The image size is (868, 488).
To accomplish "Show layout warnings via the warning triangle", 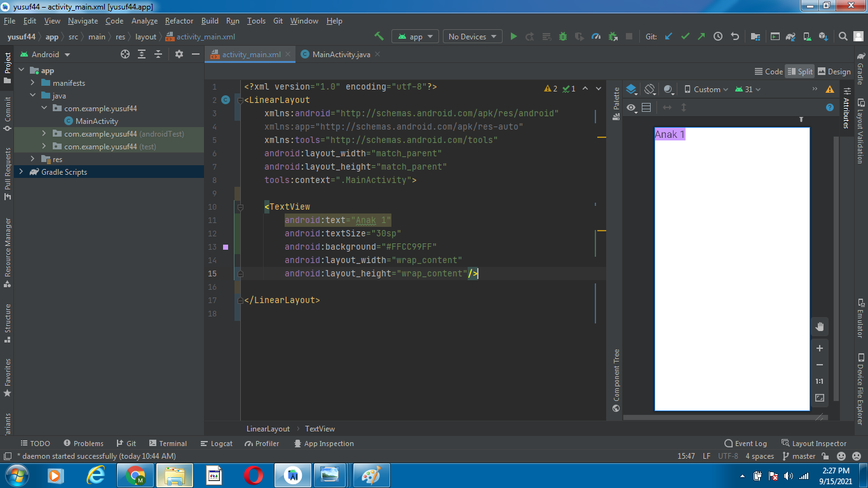I will 829,89.
